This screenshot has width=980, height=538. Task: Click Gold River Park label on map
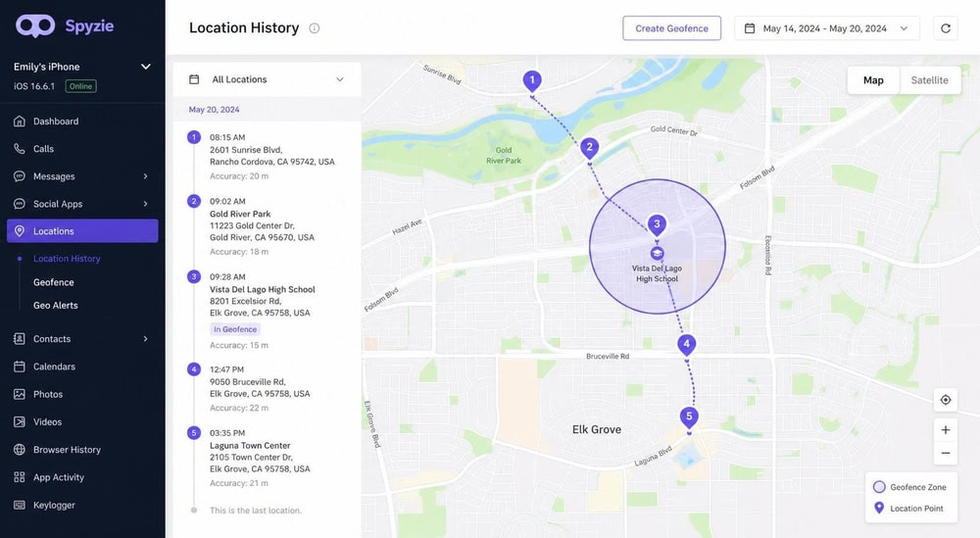pyautogui.click(x=504, y=155)
